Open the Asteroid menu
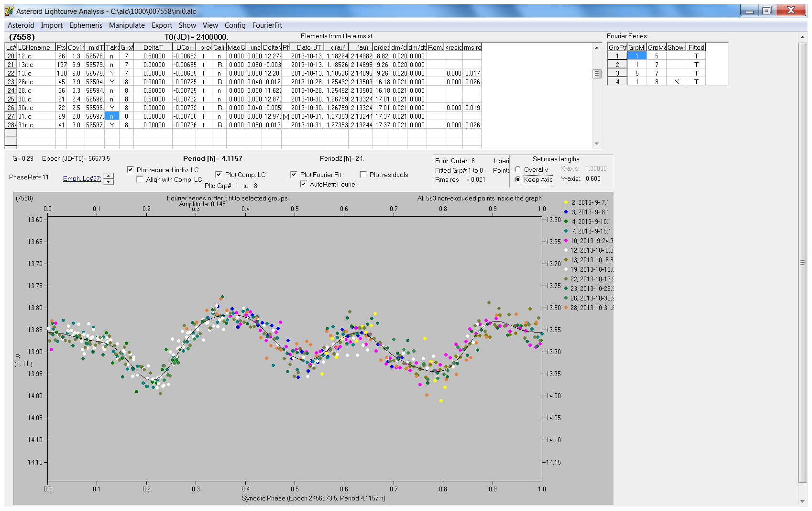812x511 pixels. (21, 25)
